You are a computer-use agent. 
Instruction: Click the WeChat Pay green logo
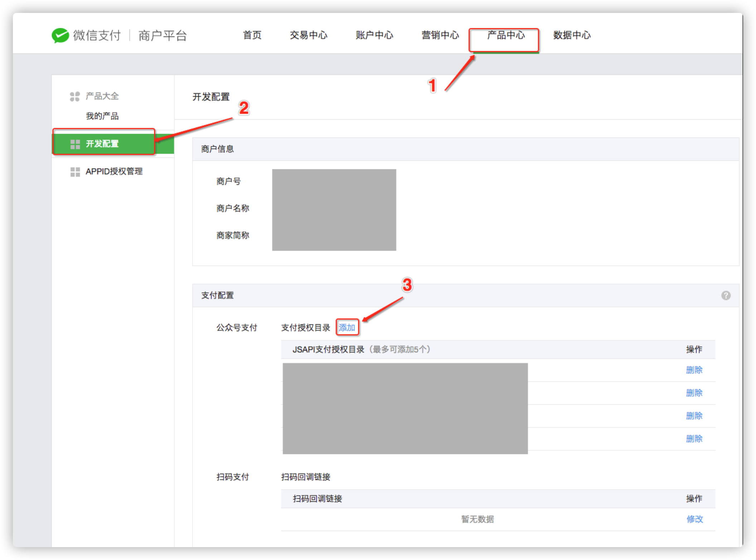[60, 35]
